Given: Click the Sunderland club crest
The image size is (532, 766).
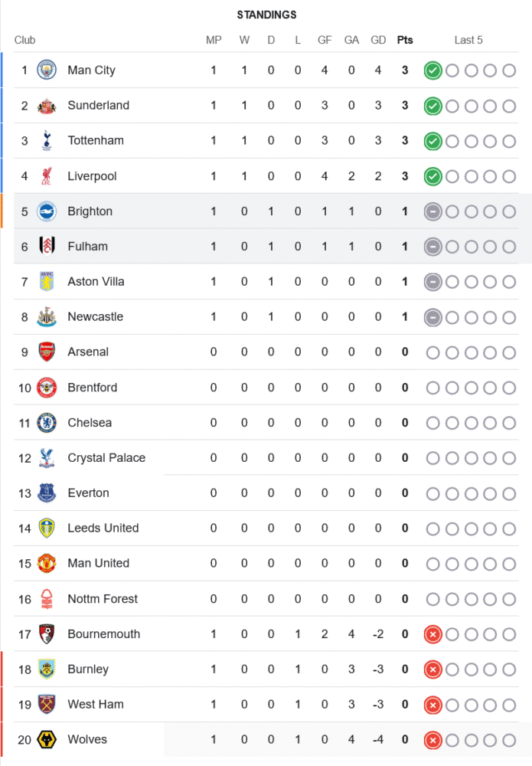Looking at the screenshot, I should tap(47, 106).
